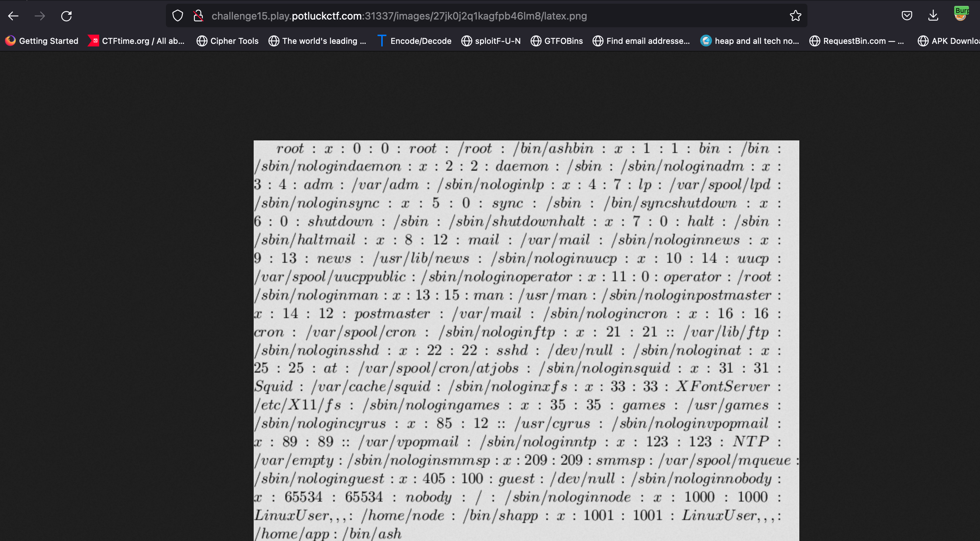Click the text 'XFontServer' in image
The width and height of the screenshot is (980, 541).
pyautogui.click(x=723, y=386)
